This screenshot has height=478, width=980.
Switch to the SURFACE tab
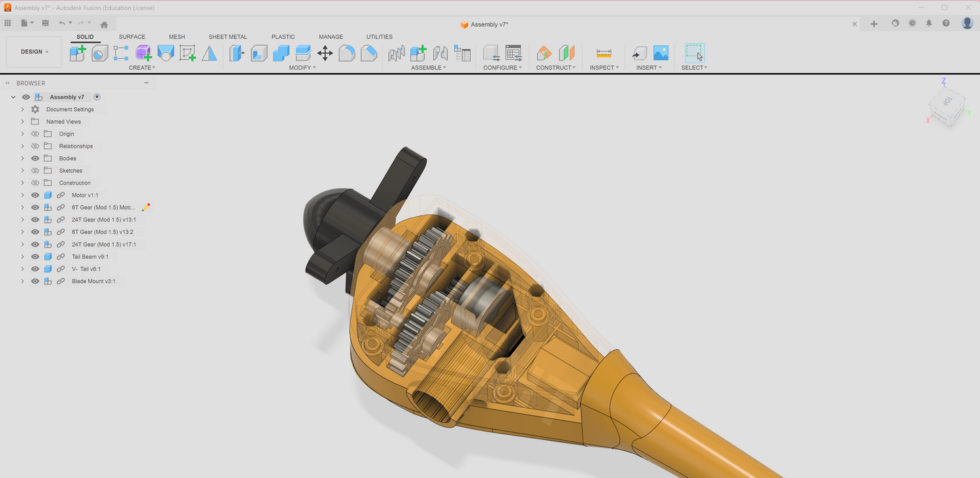[132, 37]
